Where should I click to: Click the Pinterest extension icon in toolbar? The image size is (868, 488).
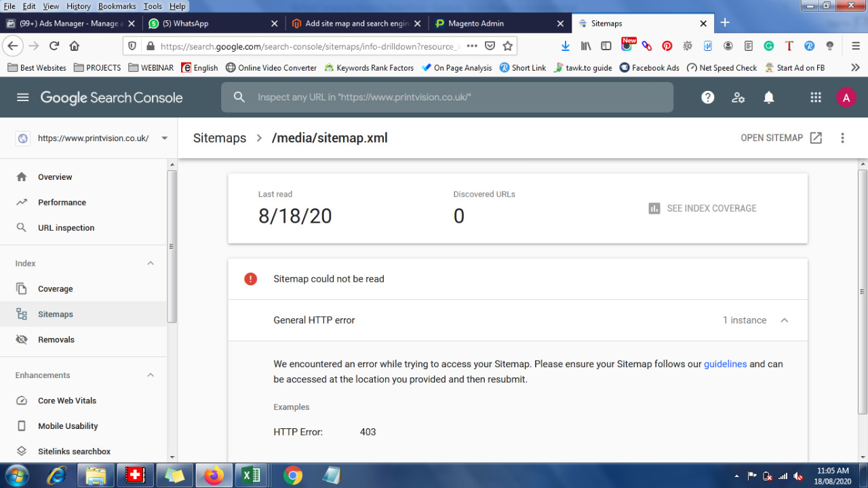click(667, 45)
